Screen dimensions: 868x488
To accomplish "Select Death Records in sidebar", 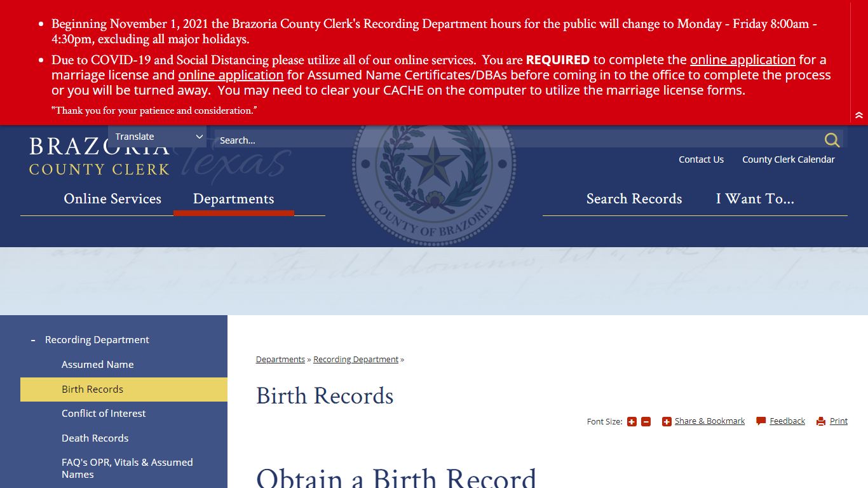I will point(95,438).
